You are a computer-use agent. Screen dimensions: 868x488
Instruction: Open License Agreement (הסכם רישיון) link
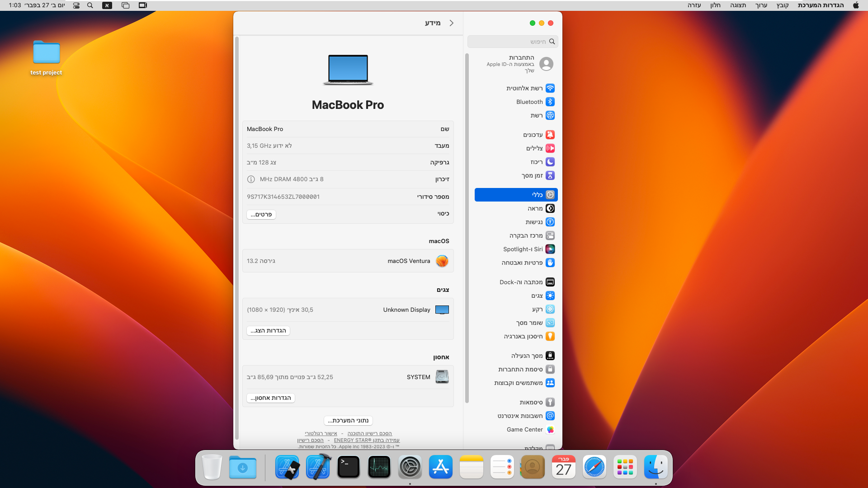pos(310,440)
